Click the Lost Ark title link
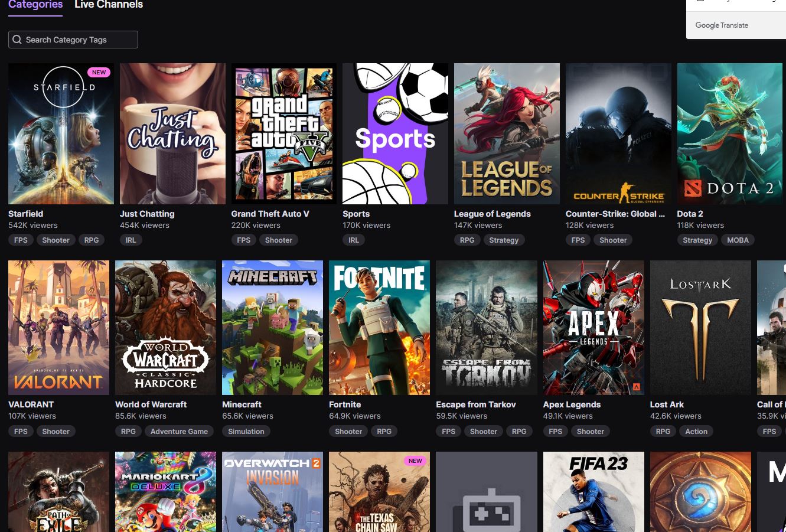Image resolution: width=786 pixels, height=532 pixels. click(667, 404)
